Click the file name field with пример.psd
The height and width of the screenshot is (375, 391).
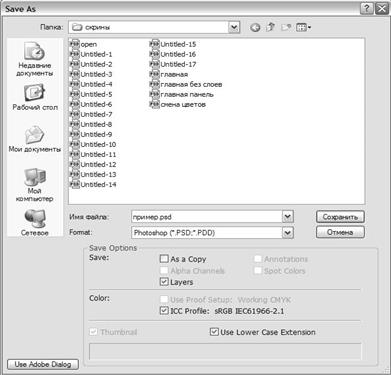(x=207, y=217)
